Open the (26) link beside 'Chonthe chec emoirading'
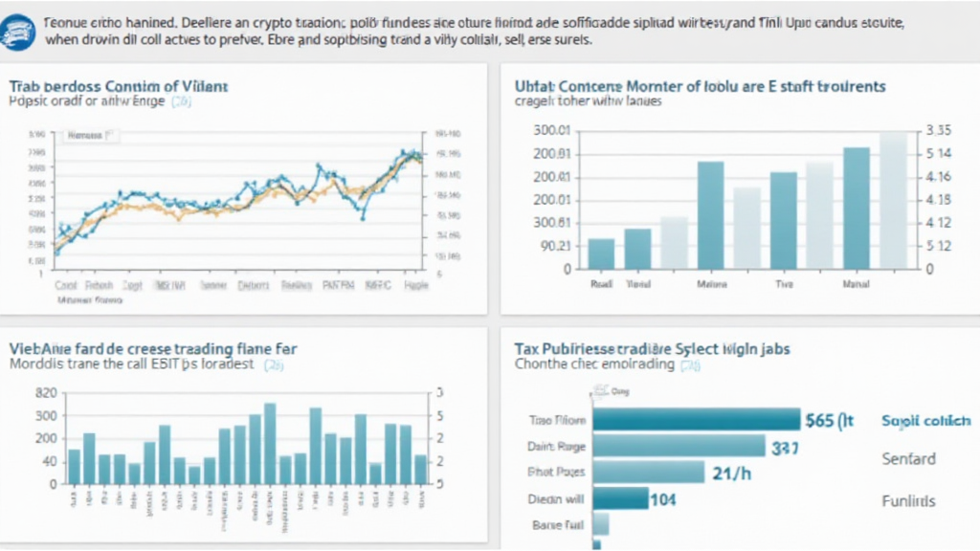The image size is (980, 551). [x=690, y=364]
